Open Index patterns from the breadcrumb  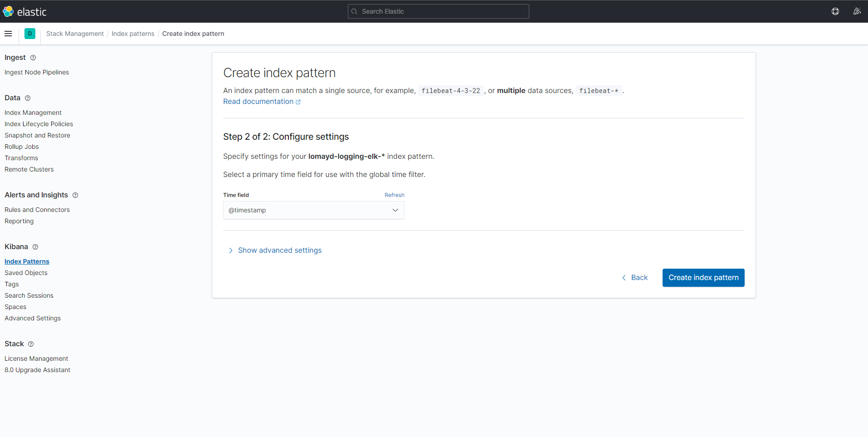tap(133, 34)
